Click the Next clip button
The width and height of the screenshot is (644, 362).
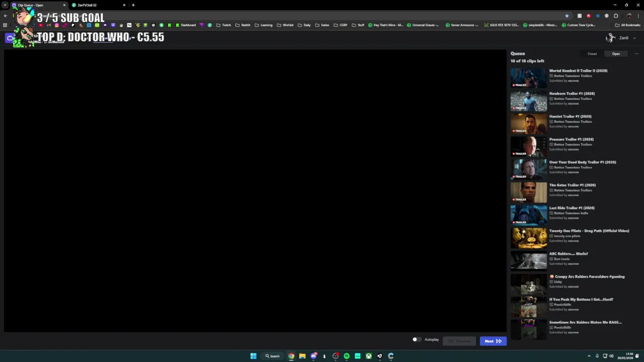pyautogui.click(x=493, y=341)
